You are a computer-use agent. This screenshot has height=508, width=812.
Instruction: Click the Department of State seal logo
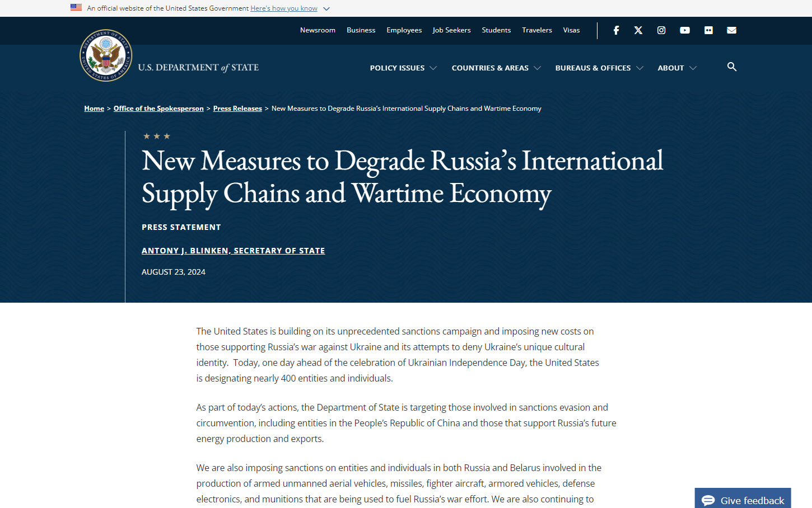106,56
